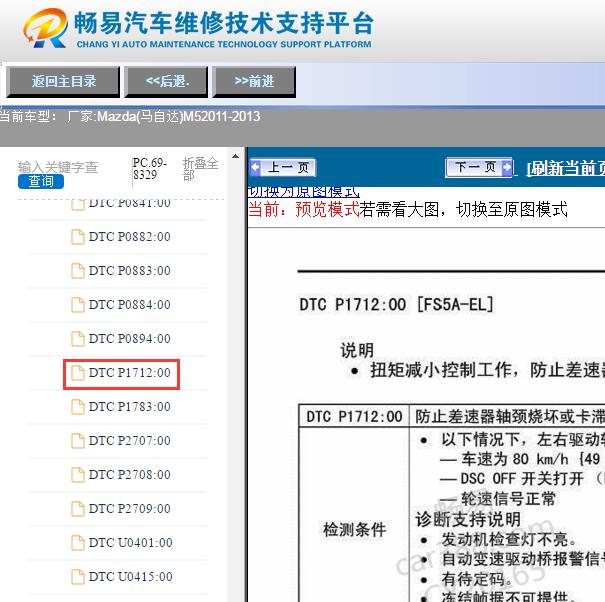Click the sidebar scroll-up arrow
Screen dimensions: 605x602
(x=235, y=157)
